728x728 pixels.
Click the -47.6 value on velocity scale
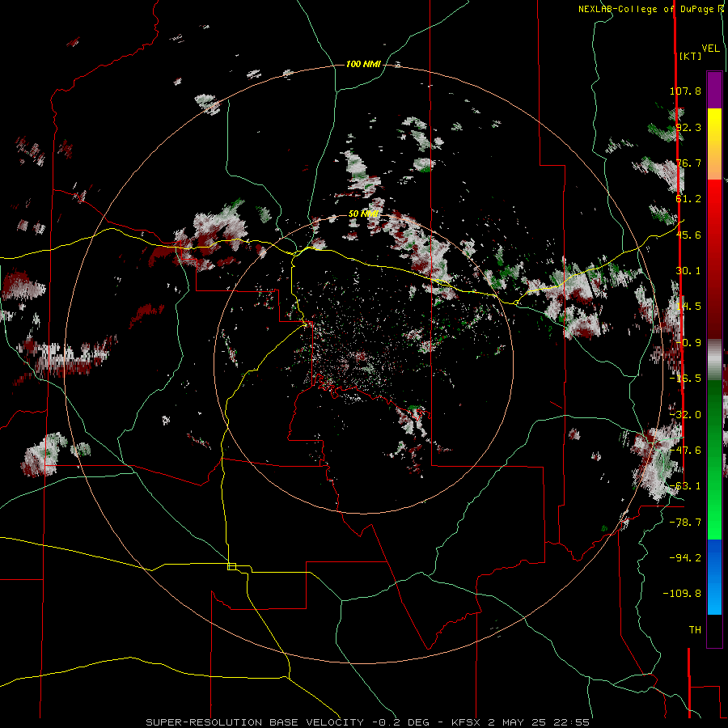(x=685, y=451)
